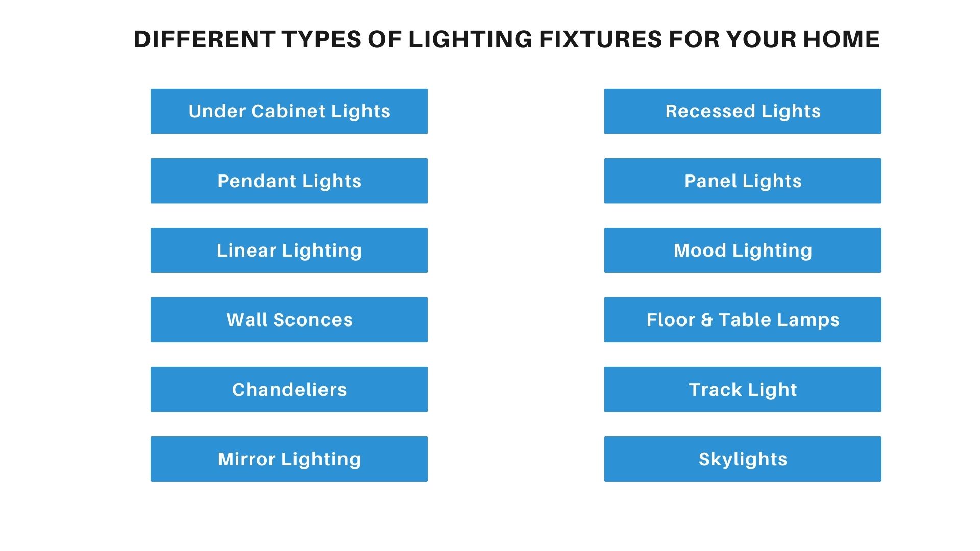Open the Skylights box

(x=743, y=459)
